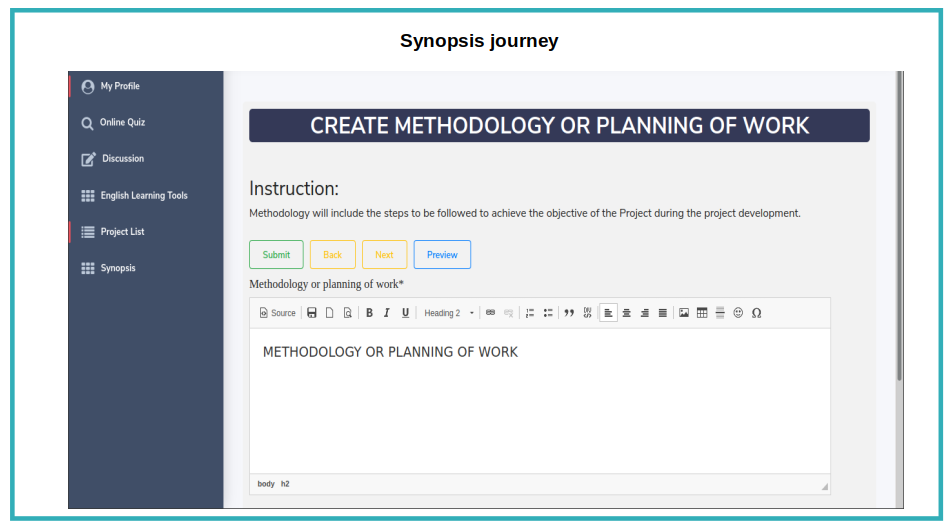Apply block quote formatting

[569, 313]
